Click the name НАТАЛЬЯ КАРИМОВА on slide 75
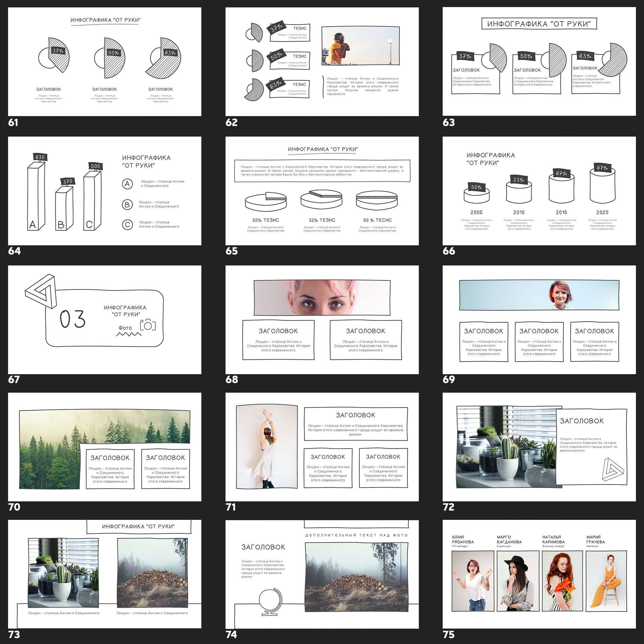The image size is (644, 644). pyautogui.click(x=553, y=539)
